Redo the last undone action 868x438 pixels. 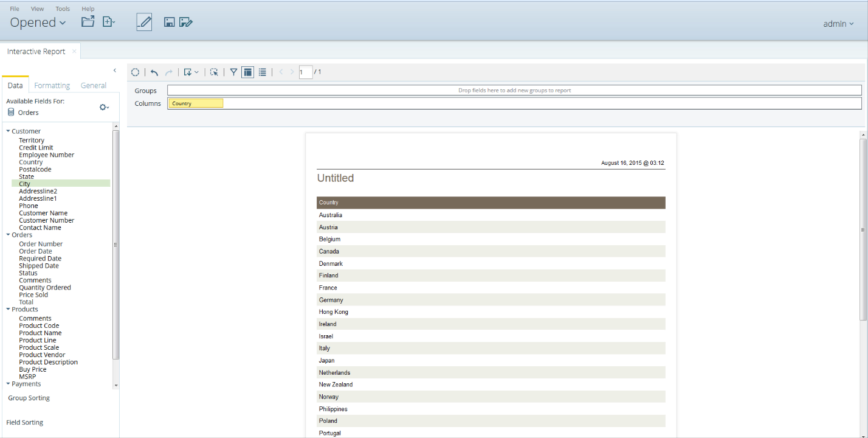[x=169, y=72]
